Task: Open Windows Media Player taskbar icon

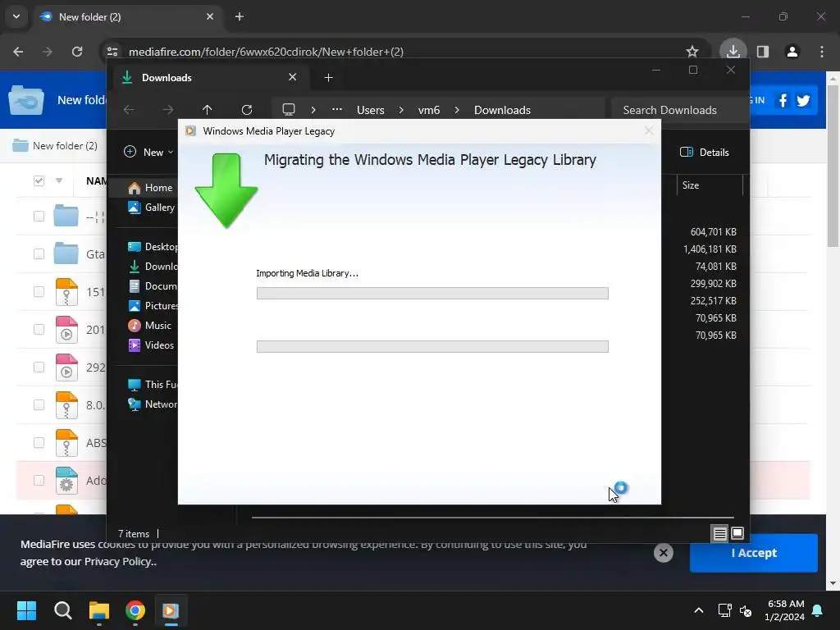Action: pyautogui.click(x=171, y=610)
